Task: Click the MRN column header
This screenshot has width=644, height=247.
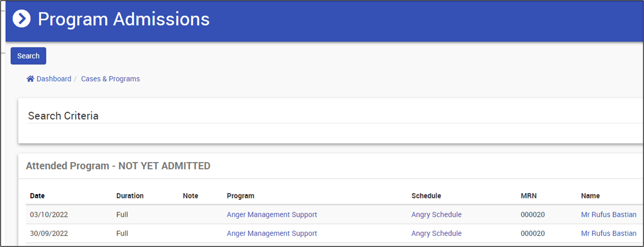Action: click(529, 196)
